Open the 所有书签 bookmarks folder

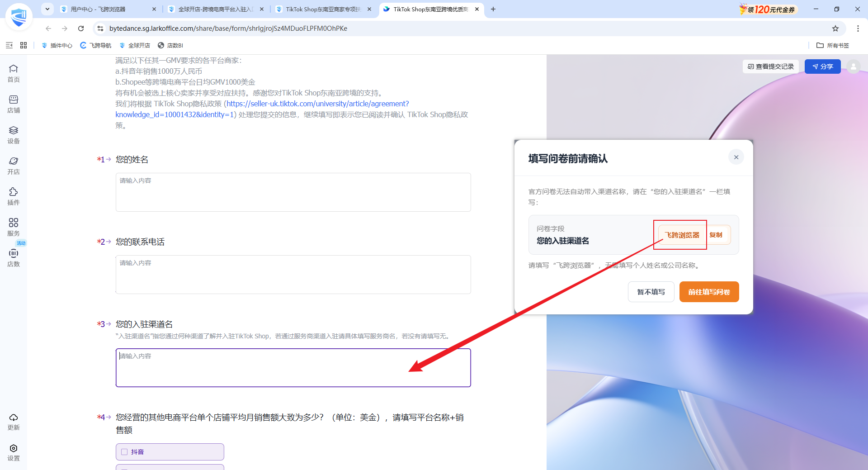coord(833,45)
